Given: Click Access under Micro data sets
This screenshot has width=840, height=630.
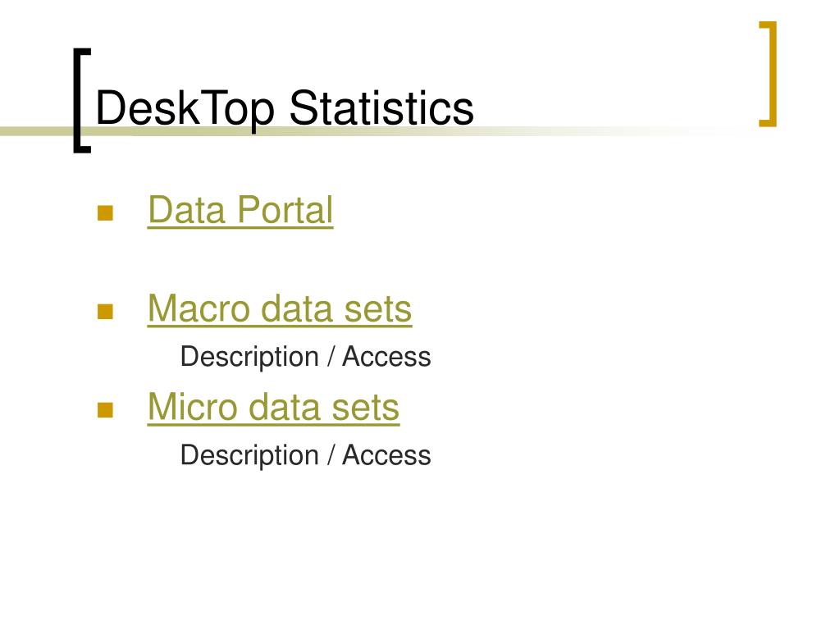Looking at the screenshot, I should tap(386, 455).
